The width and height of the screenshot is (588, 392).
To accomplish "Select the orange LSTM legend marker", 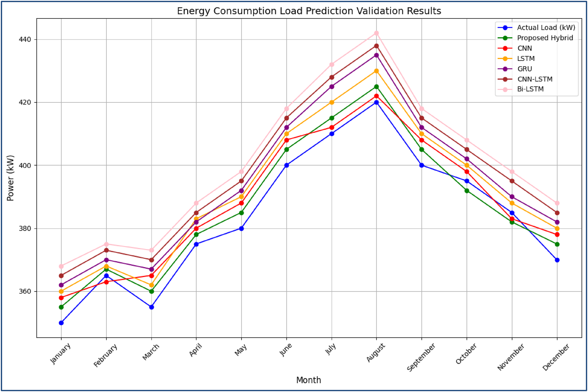I will pos(505,58).
